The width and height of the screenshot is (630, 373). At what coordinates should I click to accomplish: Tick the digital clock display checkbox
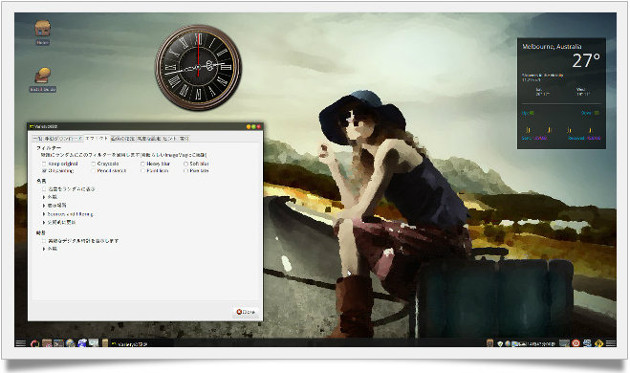(44, 241)
